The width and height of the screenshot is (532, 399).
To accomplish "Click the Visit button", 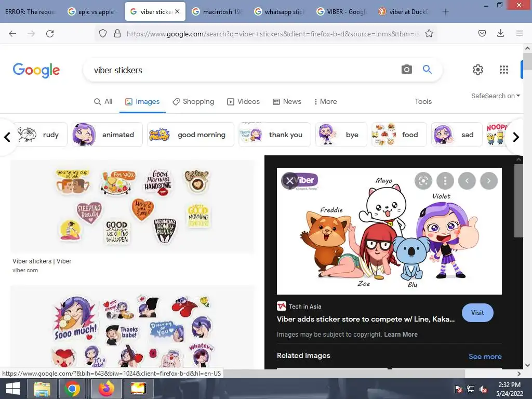I will pyautogui.click(x=477, y=313).
